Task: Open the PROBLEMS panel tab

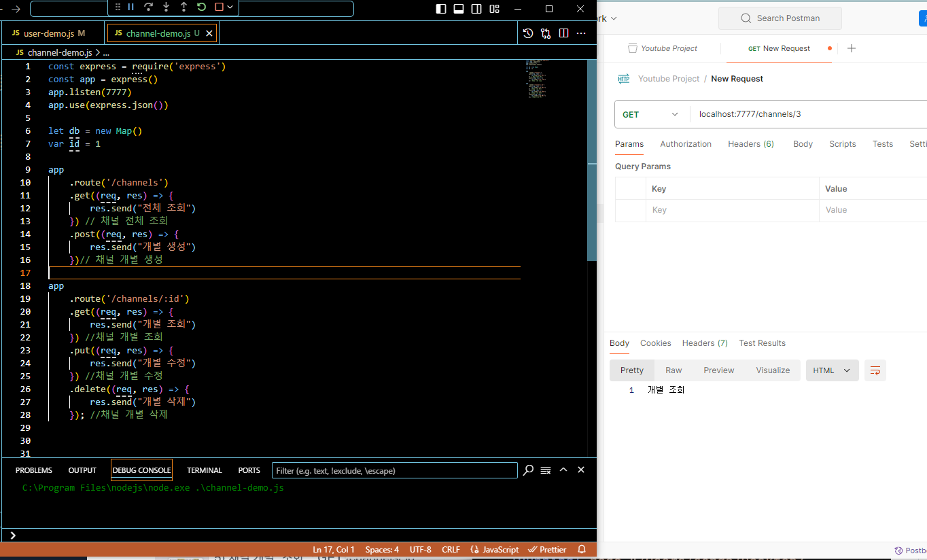Action: tap(34, 470)
